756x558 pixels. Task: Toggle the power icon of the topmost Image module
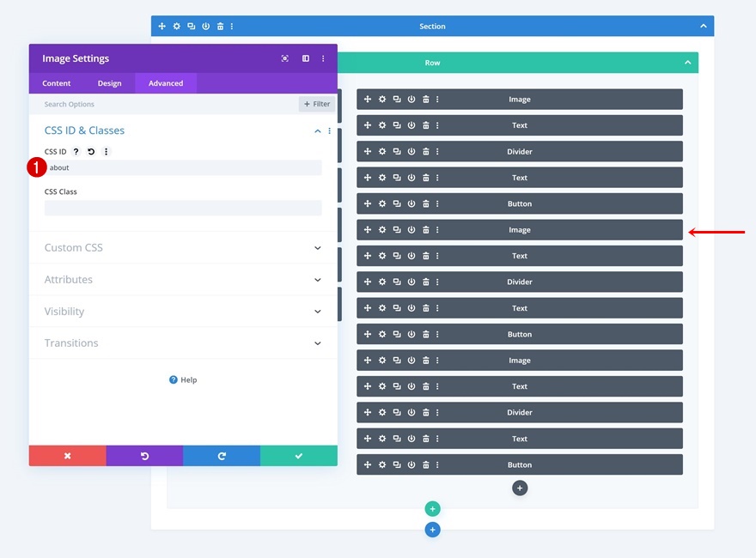(412, 100)
